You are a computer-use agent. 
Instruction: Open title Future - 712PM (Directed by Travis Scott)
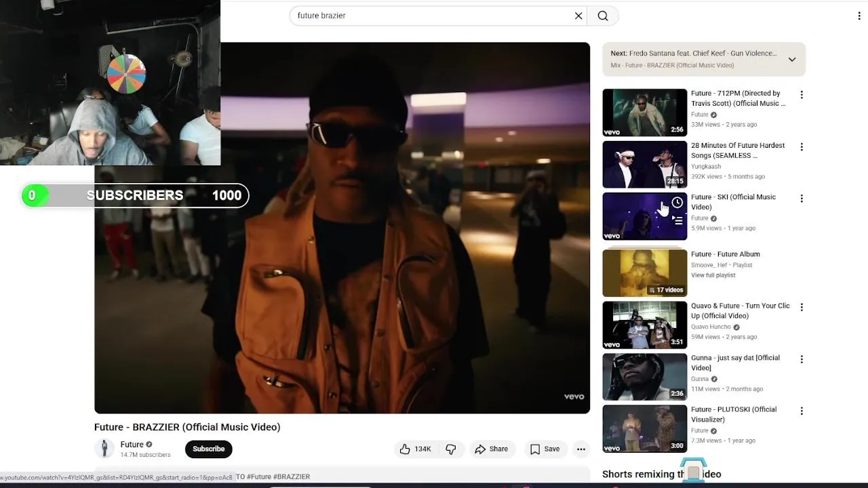(x=738, y=98)
